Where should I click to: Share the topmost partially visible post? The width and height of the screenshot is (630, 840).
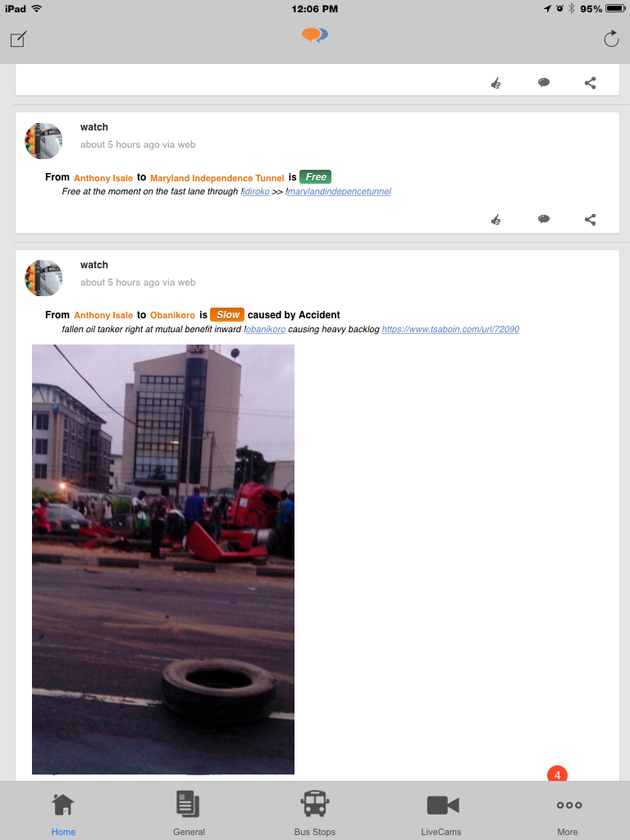[590, 83]
